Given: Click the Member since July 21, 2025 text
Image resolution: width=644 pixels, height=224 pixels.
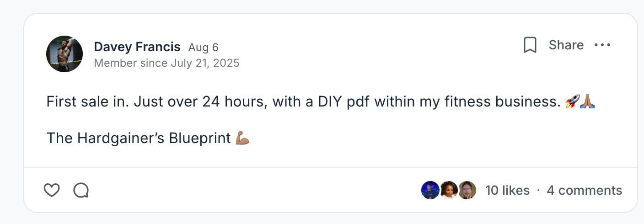Looking at the screenshot, I should click(x=166, y=63).
